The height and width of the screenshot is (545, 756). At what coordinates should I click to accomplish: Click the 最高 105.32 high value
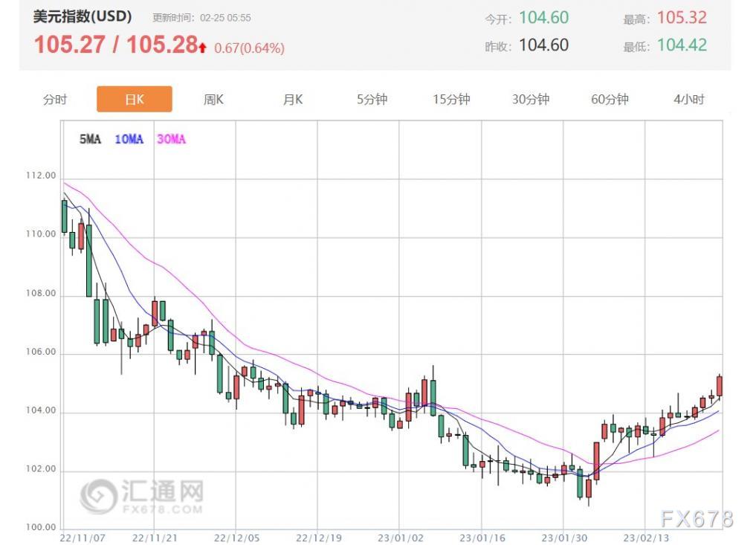click(x=682, y=18)
